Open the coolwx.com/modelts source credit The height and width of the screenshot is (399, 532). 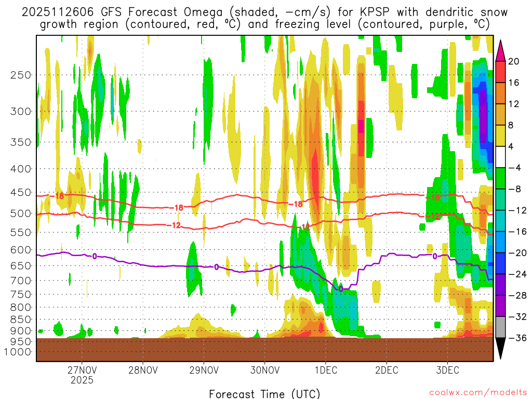(x=478, y=393)
